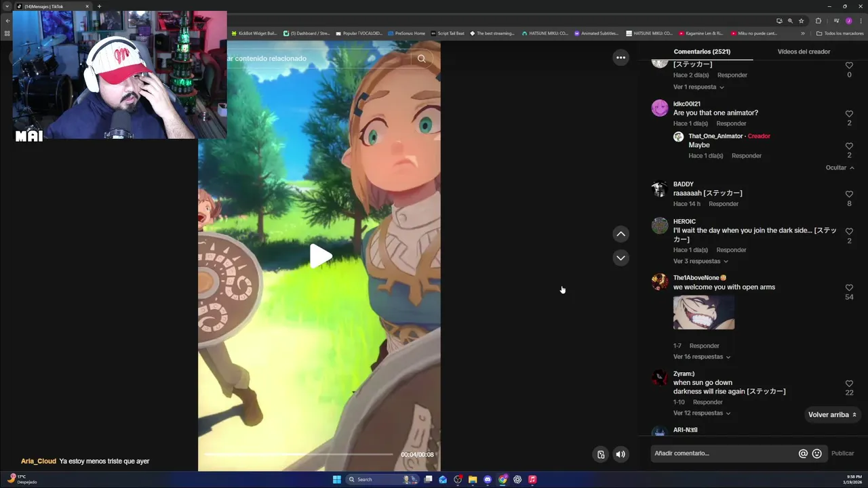Like BADDY's raaaaaah comment
Viewport: 868px width, 488px height.
point(849,194)
